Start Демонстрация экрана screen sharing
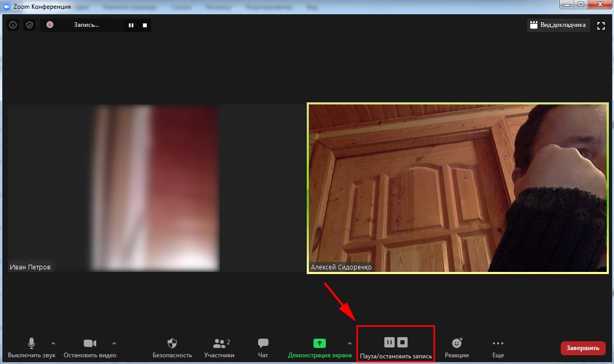The width and height of the screenshot is (614, 364). click(319, 347)
